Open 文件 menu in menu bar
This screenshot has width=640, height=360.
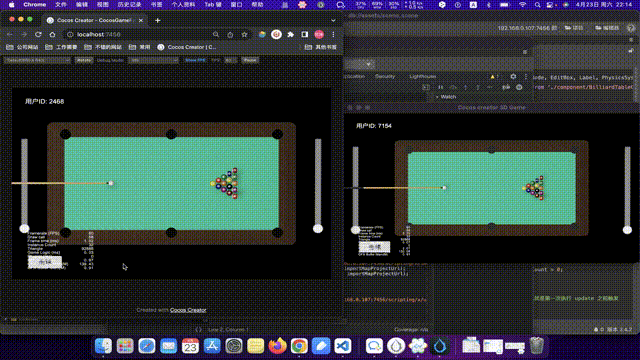[61, 4]
